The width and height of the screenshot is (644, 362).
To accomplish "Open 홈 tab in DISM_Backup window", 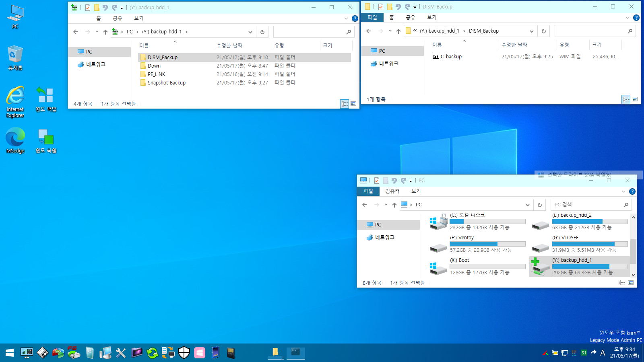I will point(392,17).
